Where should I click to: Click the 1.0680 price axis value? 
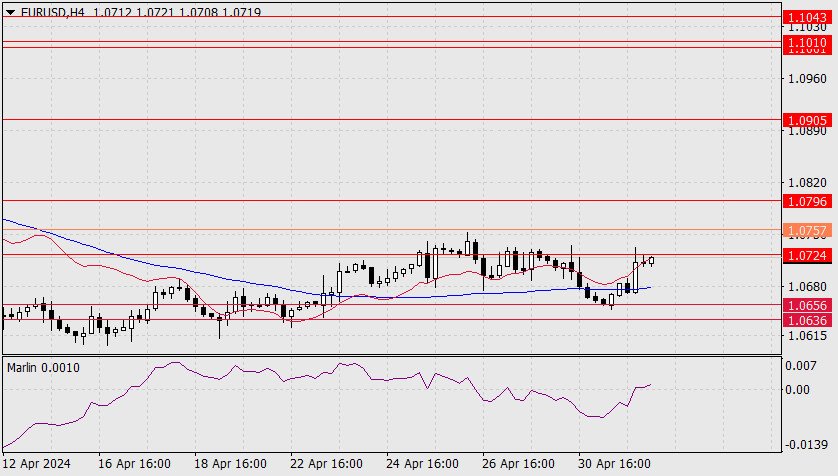[808, 287]
